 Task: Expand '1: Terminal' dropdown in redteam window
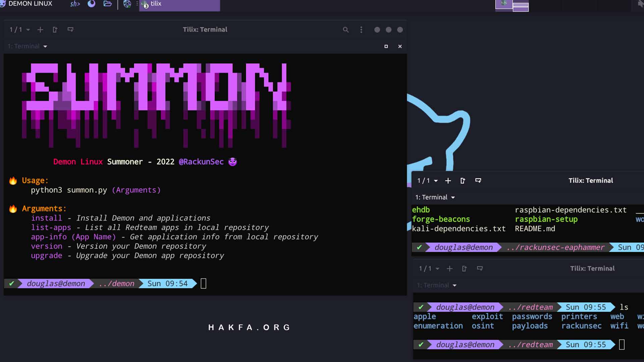(x=437, y=285)
